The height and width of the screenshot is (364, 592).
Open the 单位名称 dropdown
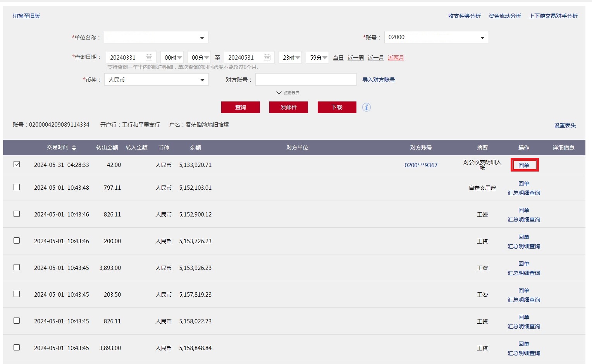(x=202, y=38)
